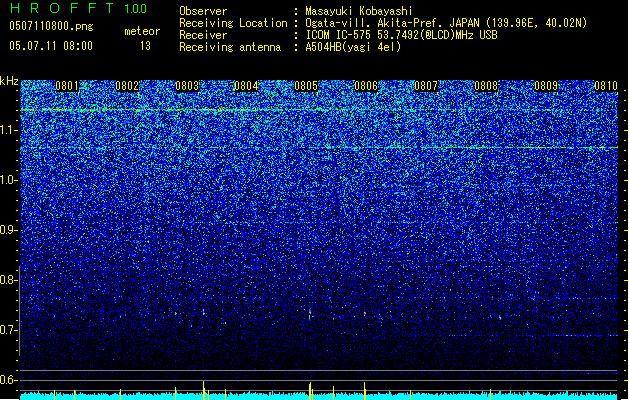Click the date stamp 05.07.11 08:00
The width and height of the screenshot is (629, 400).
(51, 46)
